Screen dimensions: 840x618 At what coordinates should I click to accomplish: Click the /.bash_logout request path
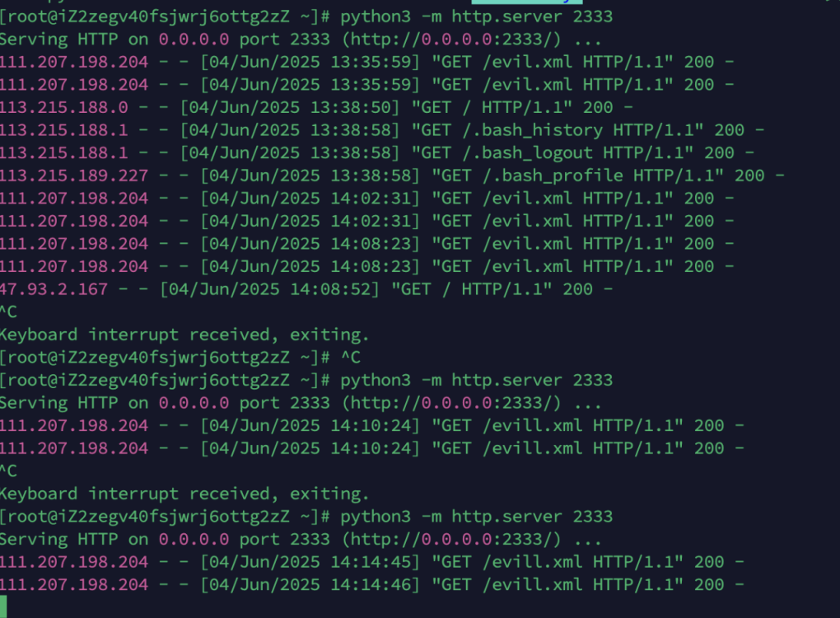(527, 153)
